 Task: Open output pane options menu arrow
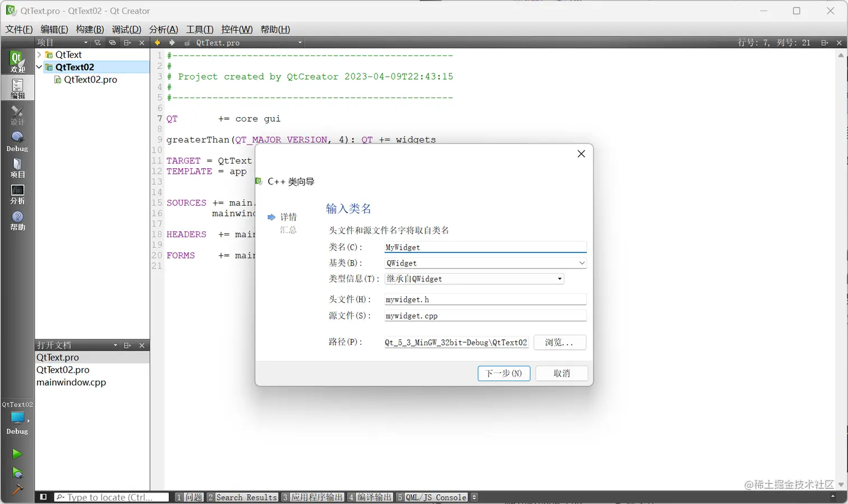pos(474,497)
